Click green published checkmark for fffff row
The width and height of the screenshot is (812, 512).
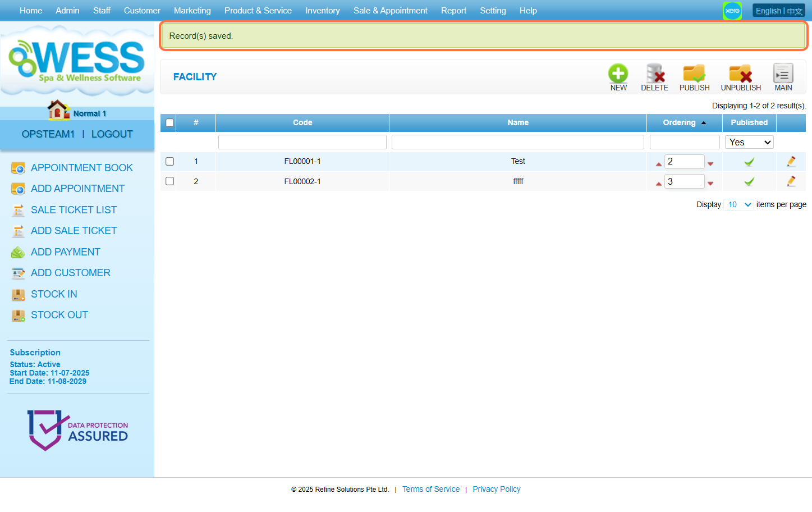point(749,182)
